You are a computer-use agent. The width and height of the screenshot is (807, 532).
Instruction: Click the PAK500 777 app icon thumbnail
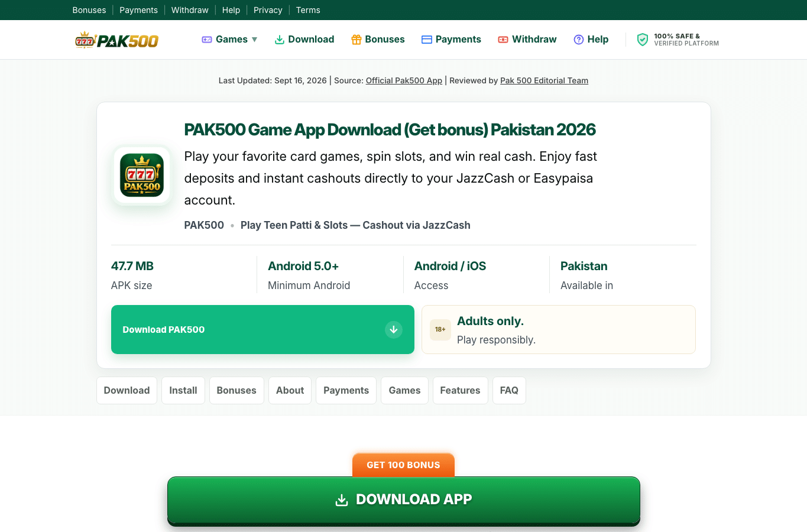tap(142, 176)
